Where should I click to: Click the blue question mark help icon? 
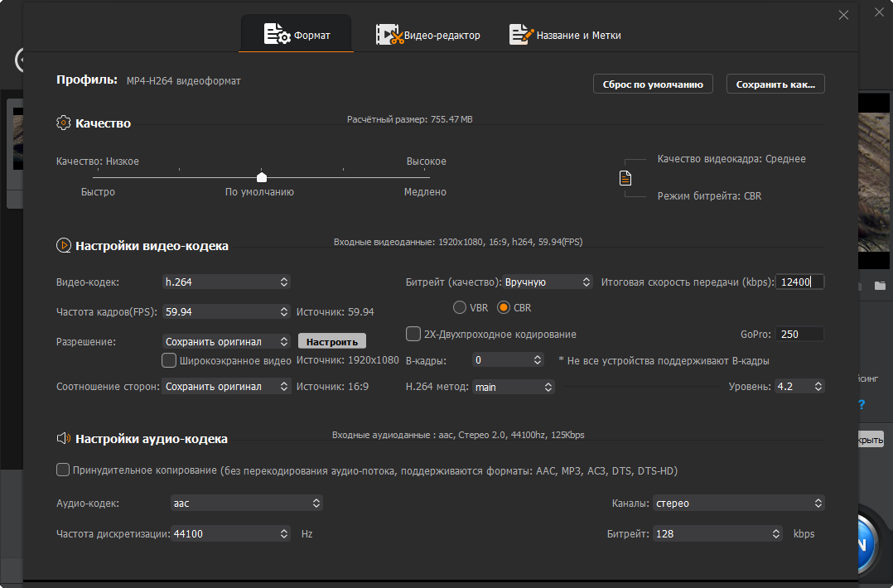(862, 405)
